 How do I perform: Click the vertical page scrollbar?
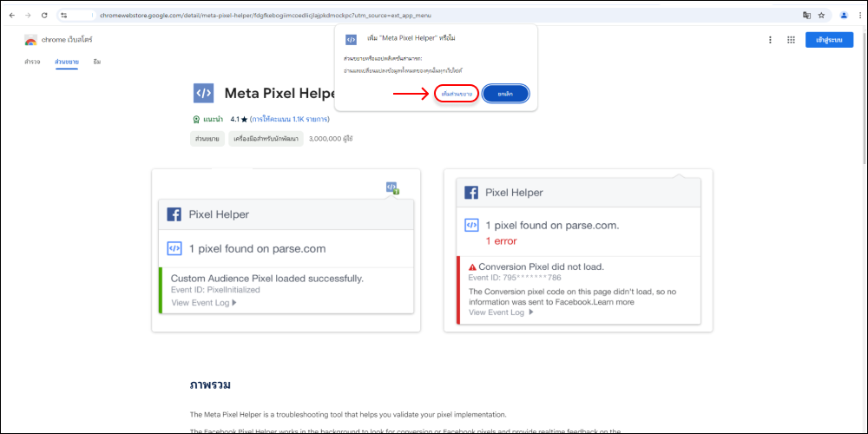pyautogui.click(x=865, y=100)
